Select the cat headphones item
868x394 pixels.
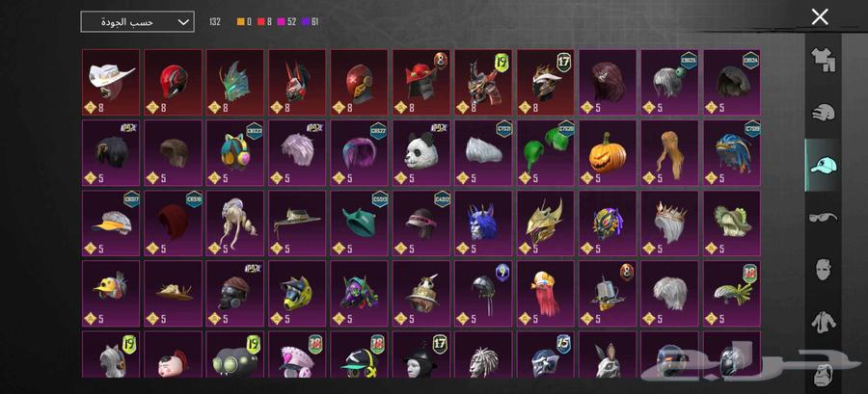click(x=234, y=153)
